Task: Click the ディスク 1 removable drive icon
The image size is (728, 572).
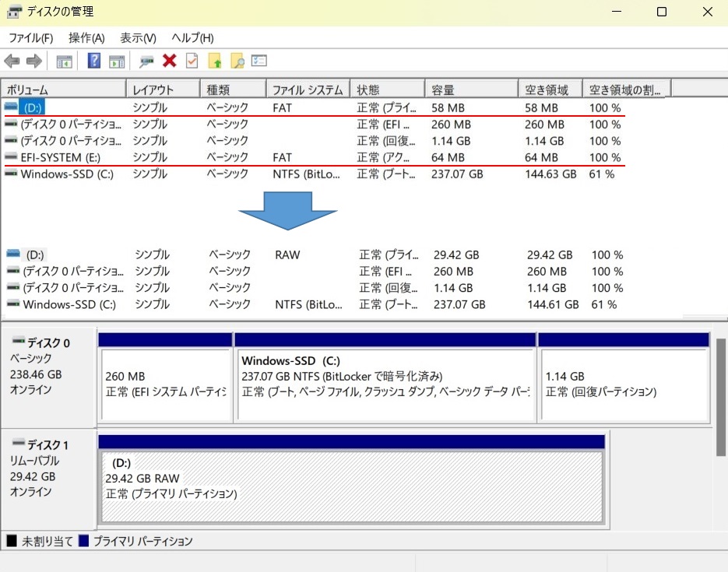Action: point(19,443)
